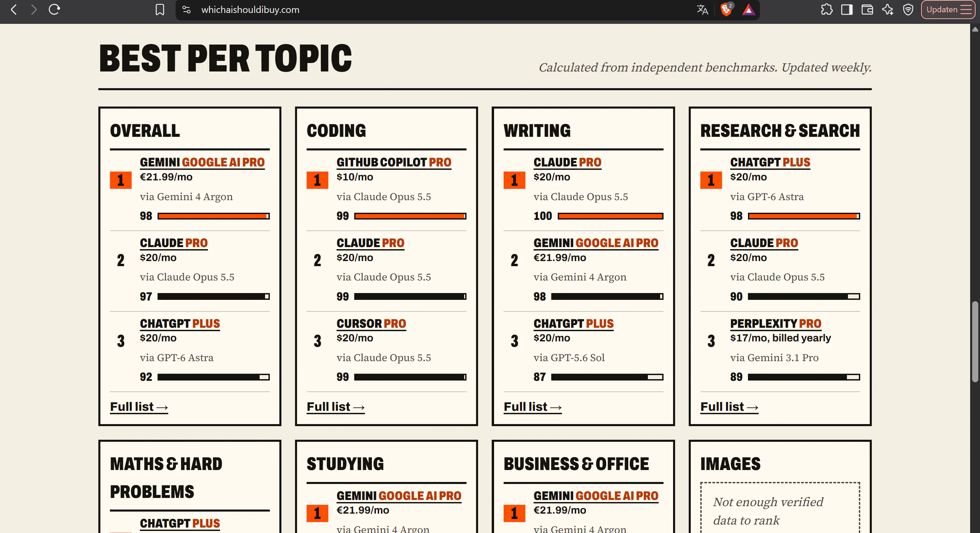Go back with the browser back arrow
The width and height of the screenshot is (980, 533).
[14, 10]
